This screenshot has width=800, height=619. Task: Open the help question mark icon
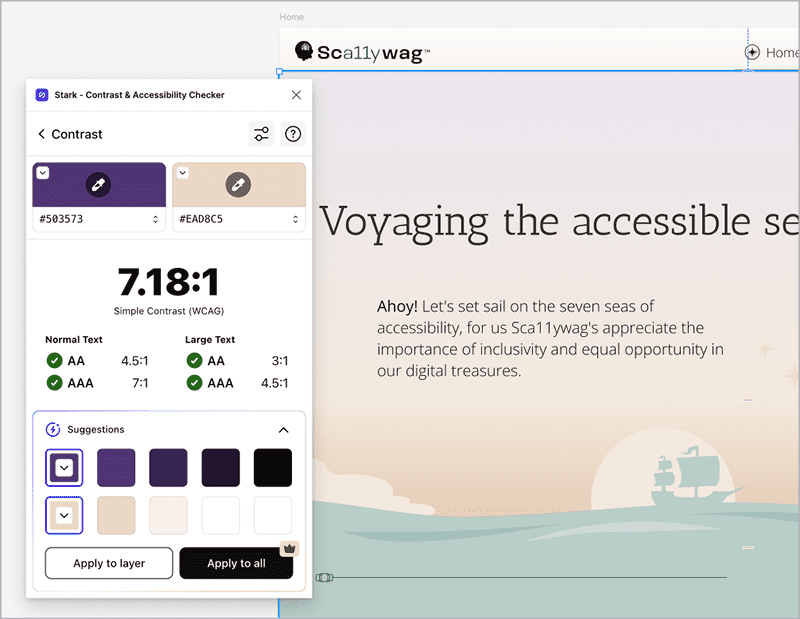point(293,134)
